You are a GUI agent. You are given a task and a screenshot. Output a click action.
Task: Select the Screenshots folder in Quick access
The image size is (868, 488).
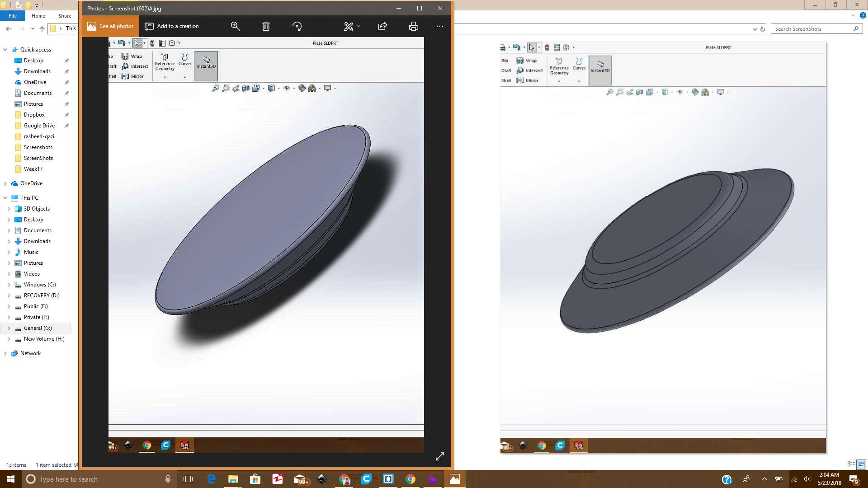click(x=38, y=147)
